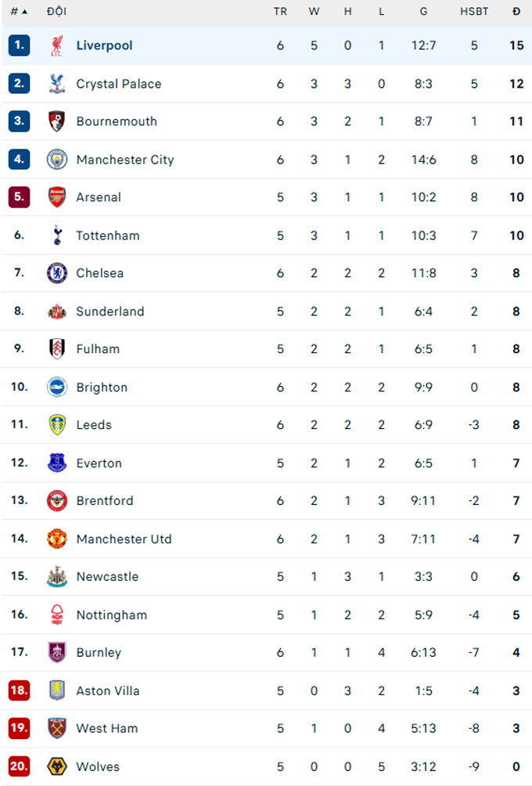The width and height of the screenshot is (532, 786).
Task: Click the red rank 20 relegation badge
Action: 19,766
